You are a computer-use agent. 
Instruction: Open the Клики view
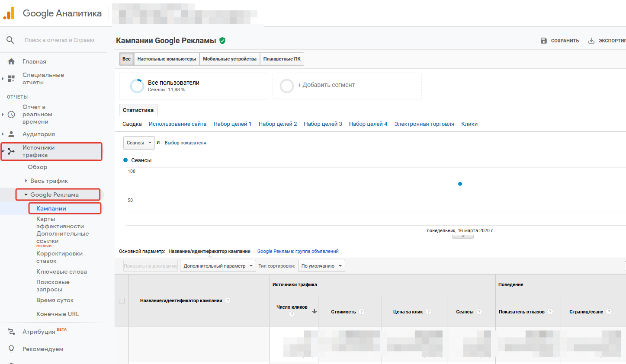[469, 124]
